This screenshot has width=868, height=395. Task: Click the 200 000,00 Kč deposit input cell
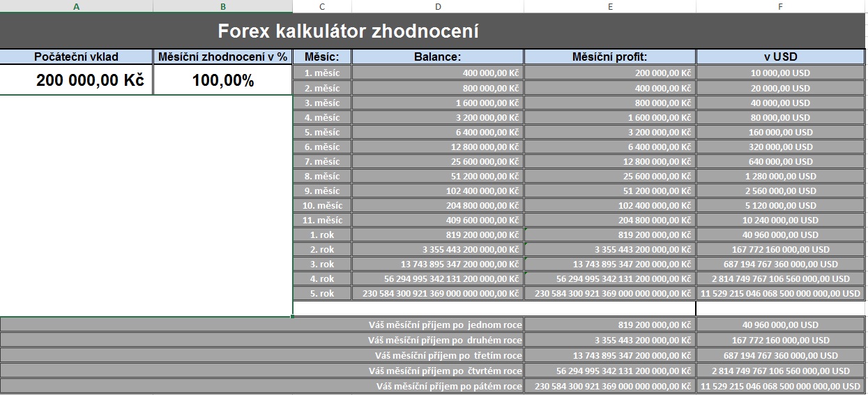(76, 80)
